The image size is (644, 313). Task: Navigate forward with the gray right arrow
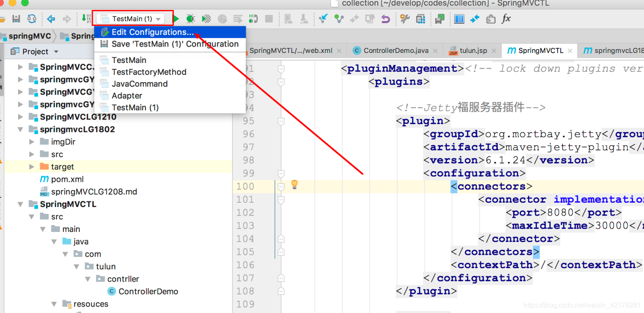(66, 19)
